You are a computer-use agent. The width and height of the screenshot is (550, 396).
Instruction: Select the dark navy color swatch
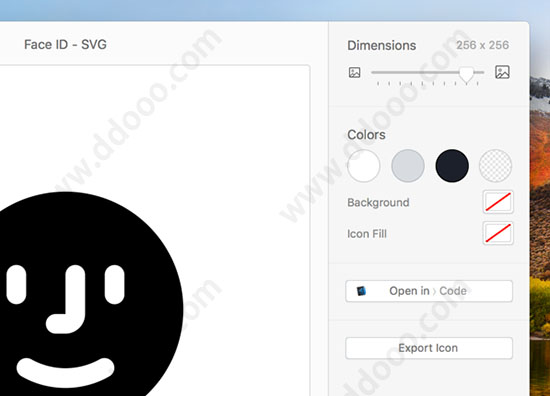[x=452, y=166]
